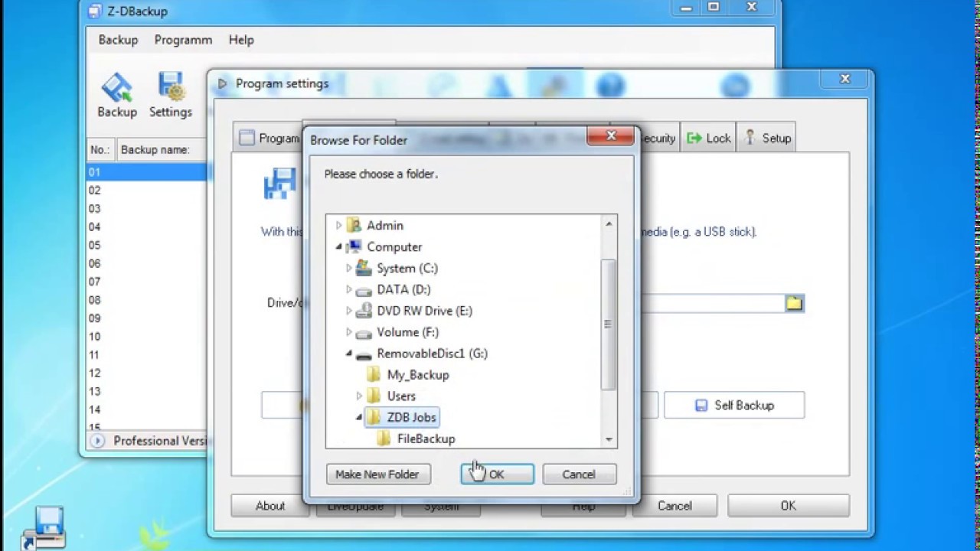Viewport: 980px width, 551px height.
Task: Click the drive path input field
Action: (712, 303)
